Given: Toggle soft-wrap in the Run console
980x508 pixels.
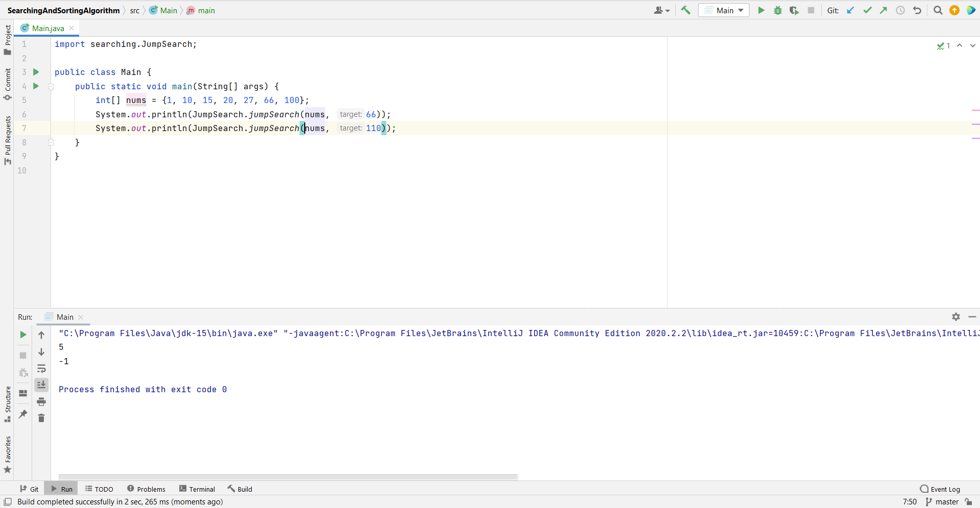Looking at the screenshot, I should click(x=41, y=368).
